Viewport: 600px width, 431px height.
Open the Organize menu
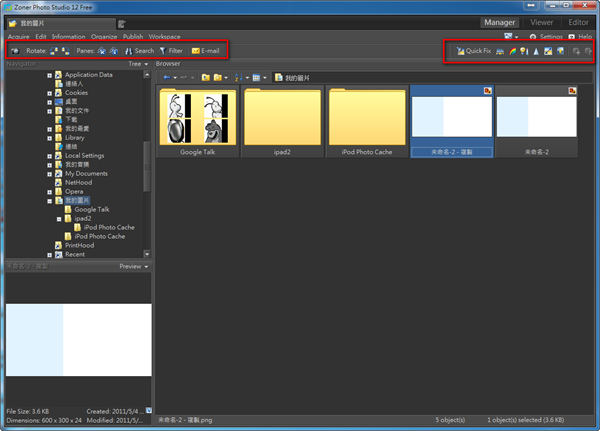pyautogui.click(x=104, y=36)
